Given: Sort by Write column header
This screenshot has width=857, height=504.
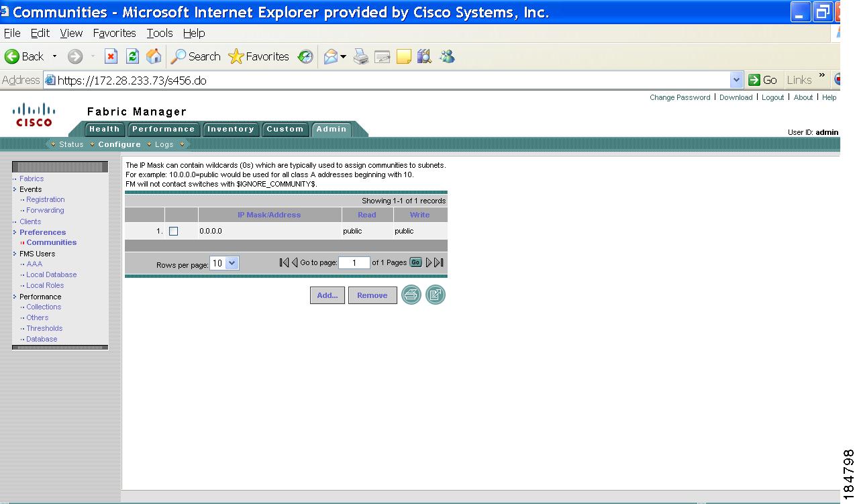Looking at the screenshot, I should (x=419, y=215).
